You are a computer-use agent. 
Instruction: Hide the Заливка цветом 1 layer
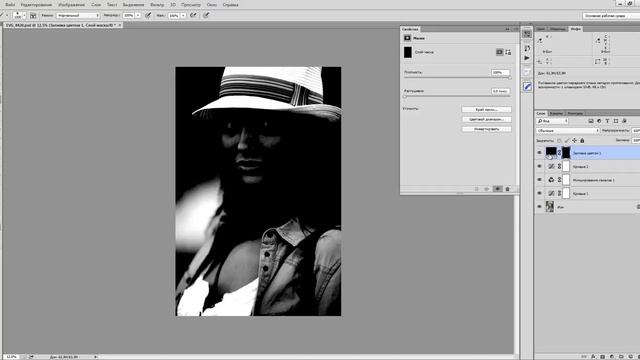tap(539, 153)
